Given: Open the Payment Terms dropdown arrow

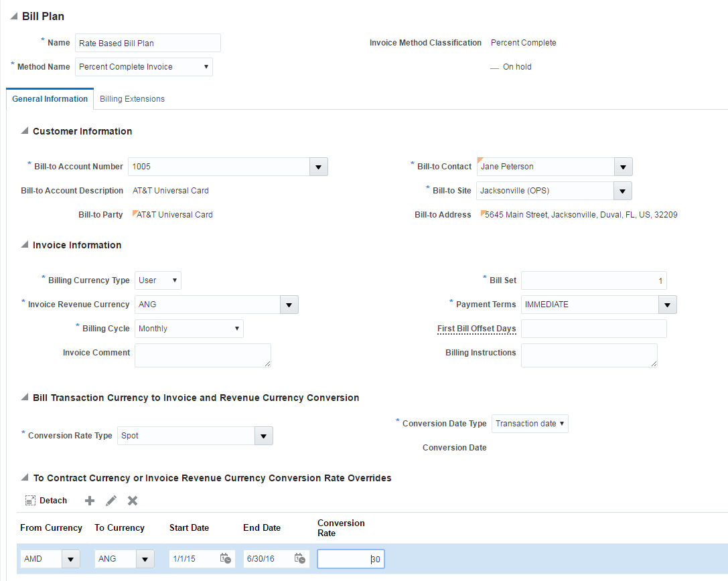Looking at the screenshot, I should (x=667, y=305).
